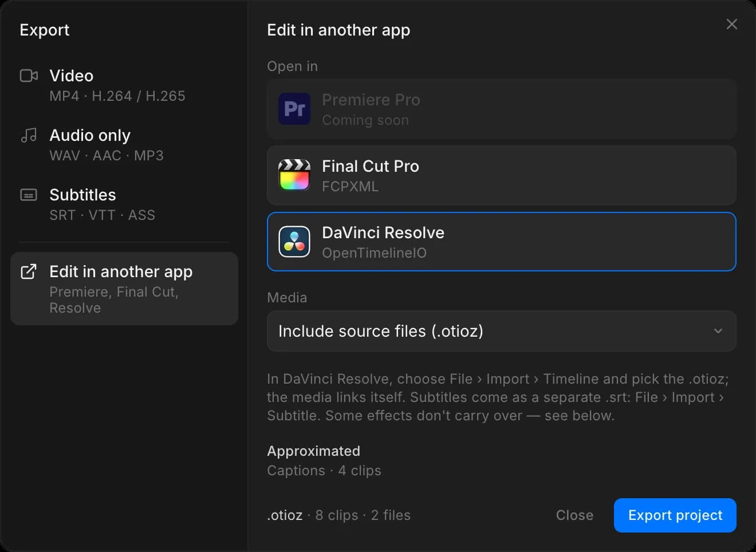Pick the Premiere Pro coming soon option

coord(502,109)
